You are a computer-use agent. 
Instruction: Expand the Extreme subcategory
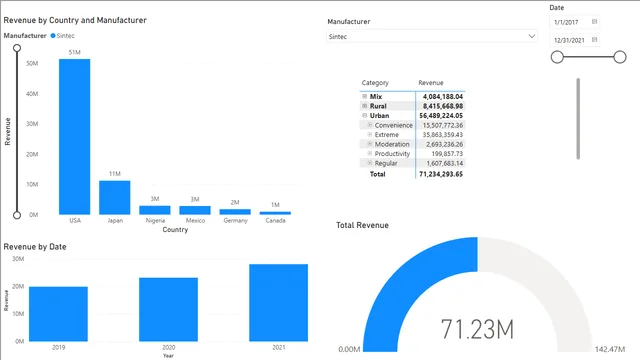370,134
